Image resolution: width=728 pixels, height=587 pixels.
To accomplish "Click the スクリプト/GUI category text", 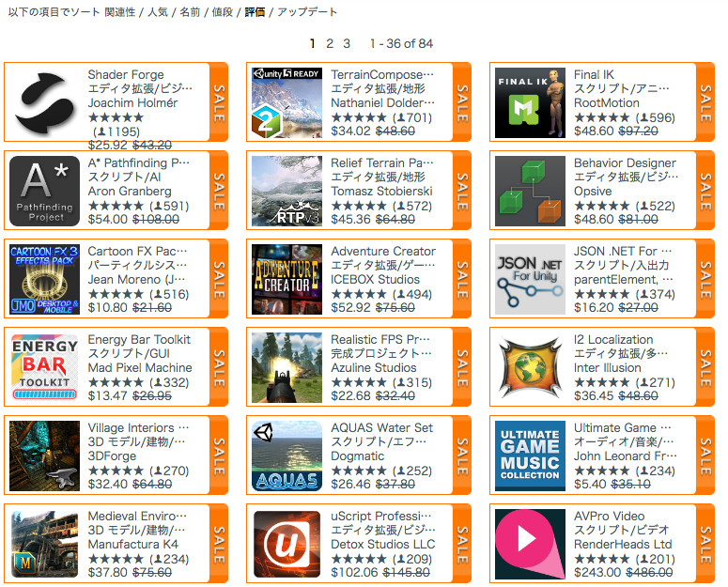I will tap(129, 353).
